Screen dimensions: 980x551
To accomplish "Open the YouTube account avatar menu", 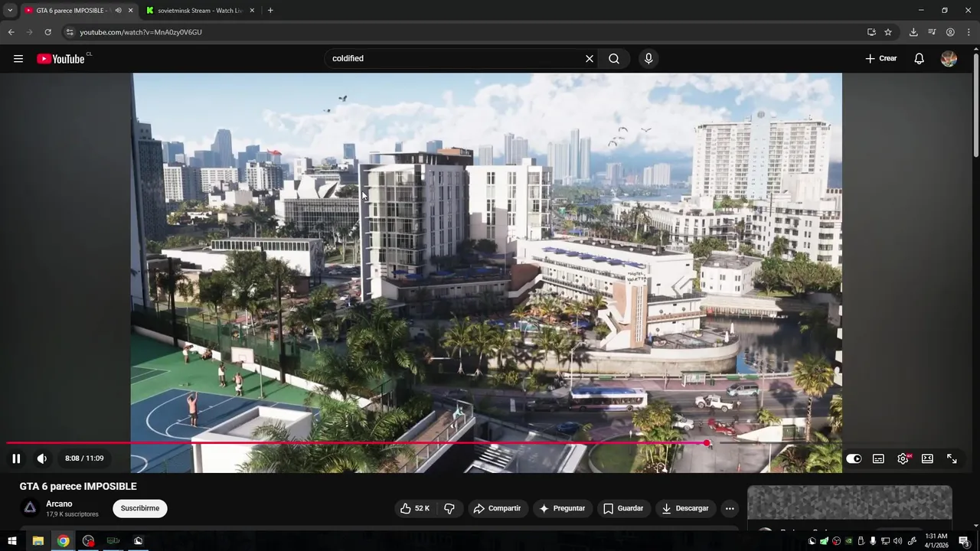I will click(x=949, y=59).
